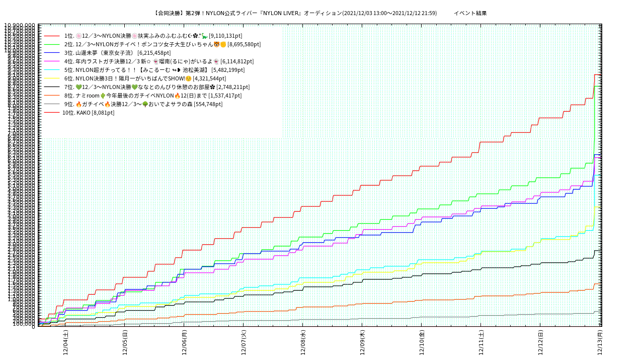The width and height of the screenshot is (644, 362).
Task: Click the x-axis label 12/05(日)
Action: point(125,343)
